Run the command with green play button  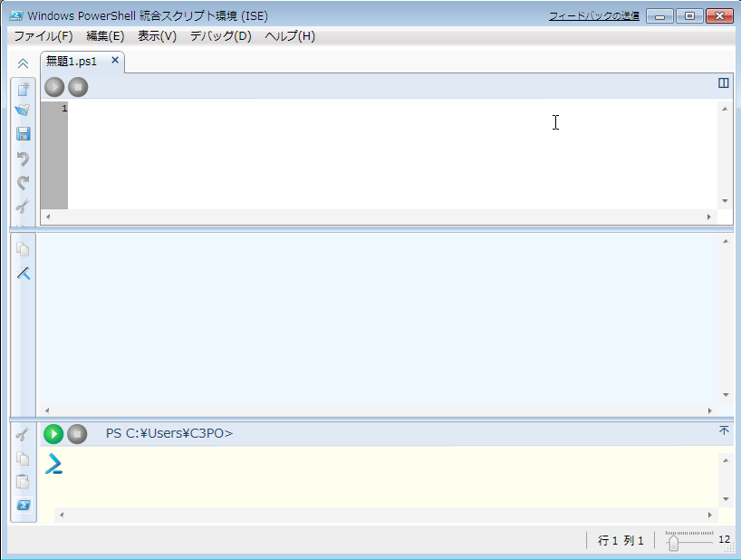(53, 434)
